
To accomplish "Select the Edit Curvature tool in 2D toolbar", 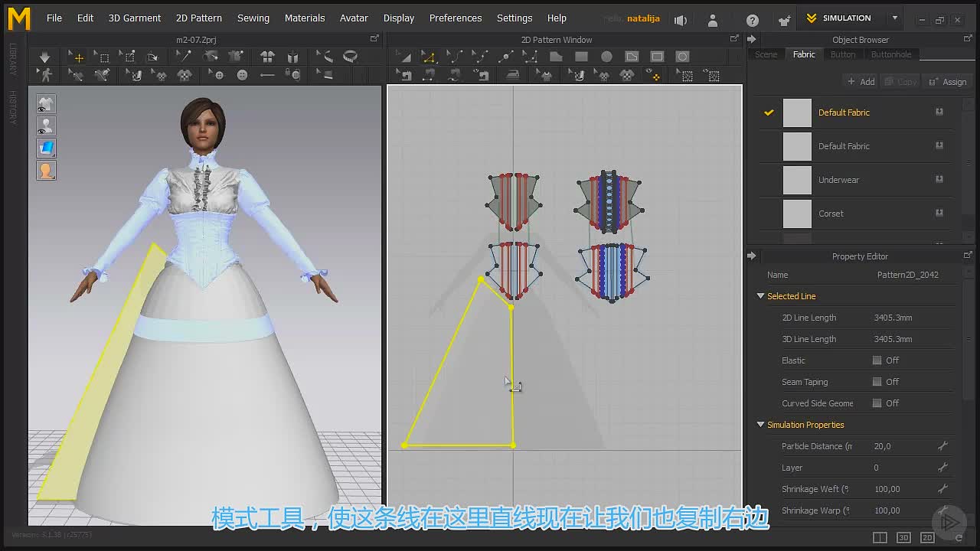I will [454, 57].
